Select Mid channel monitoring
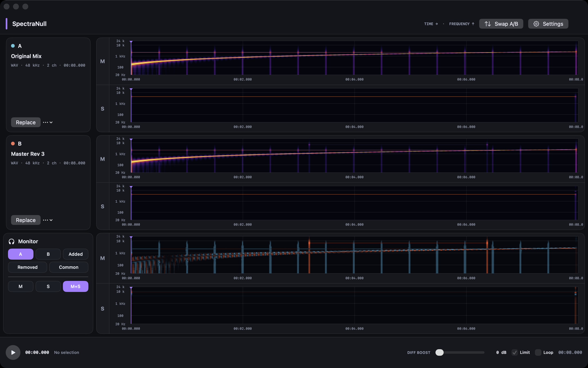This screenshot has width=588, height=368. (x=21, y=286)
